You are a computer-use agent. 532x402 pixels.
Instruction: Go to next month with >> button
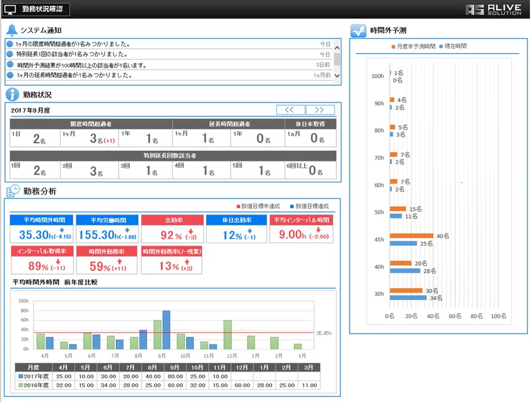pos(320,110)
